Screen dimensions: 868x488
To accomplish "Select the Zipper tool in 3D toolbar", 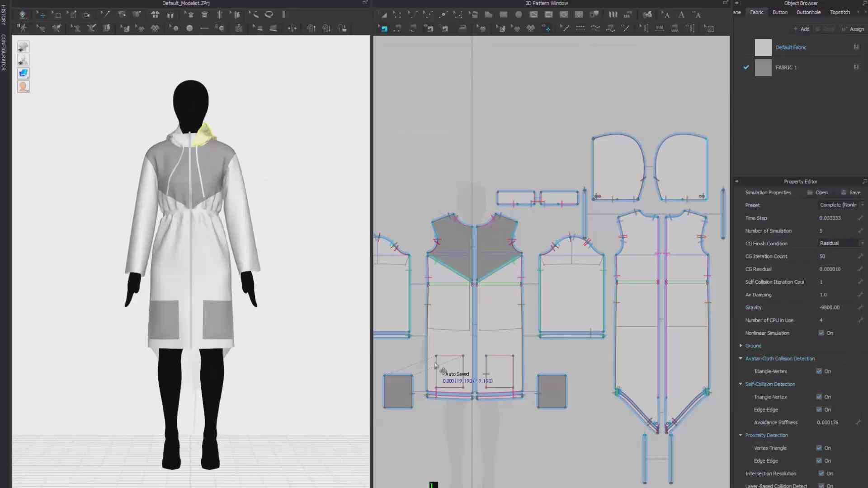I will coord(239,28).
